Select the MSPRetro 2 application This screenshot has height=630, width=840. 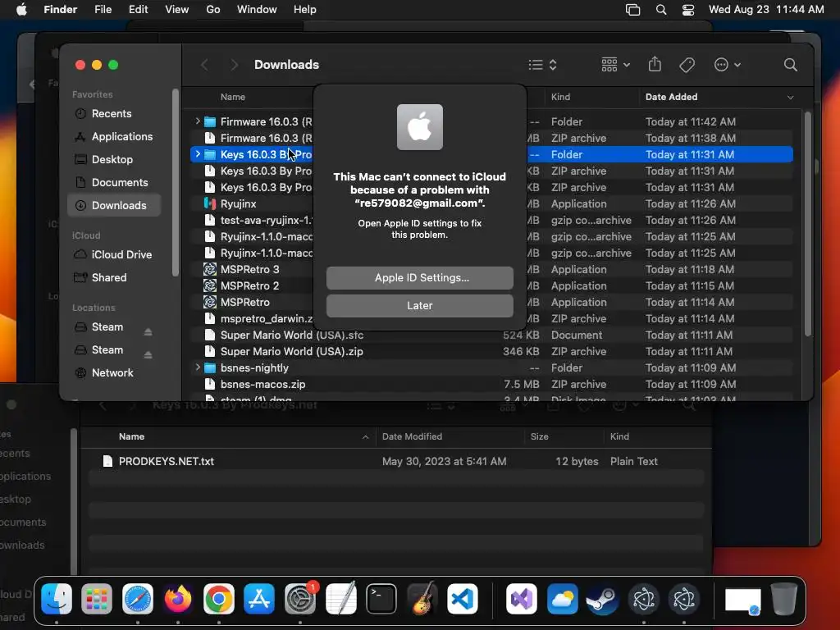click(491, 285)
